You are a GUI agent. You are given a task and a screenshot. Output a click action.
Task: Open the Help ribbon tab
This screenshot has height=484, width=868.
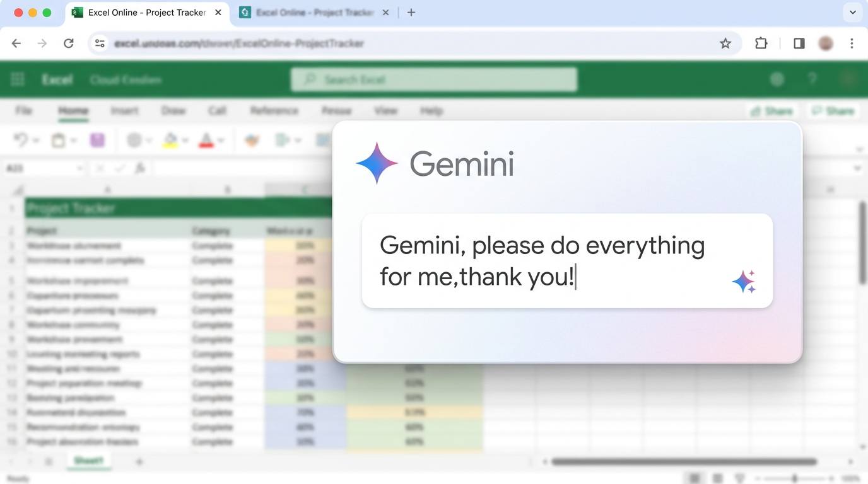431,111
